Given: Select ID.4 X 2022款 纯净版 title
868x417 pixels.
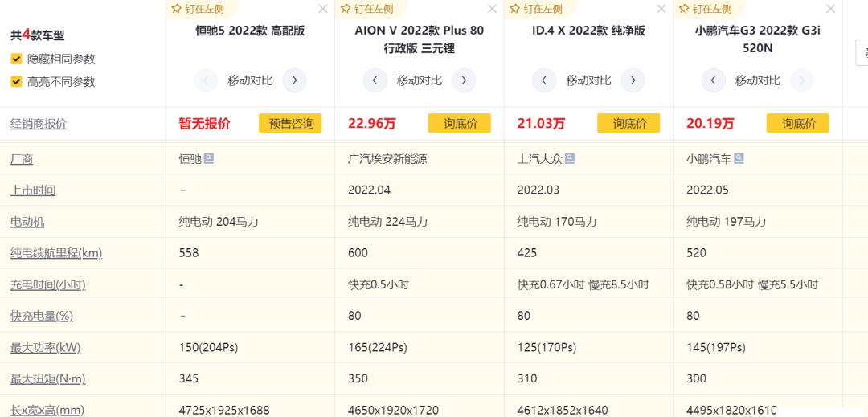Looking at the screenshot, I should tap(588, 31).
